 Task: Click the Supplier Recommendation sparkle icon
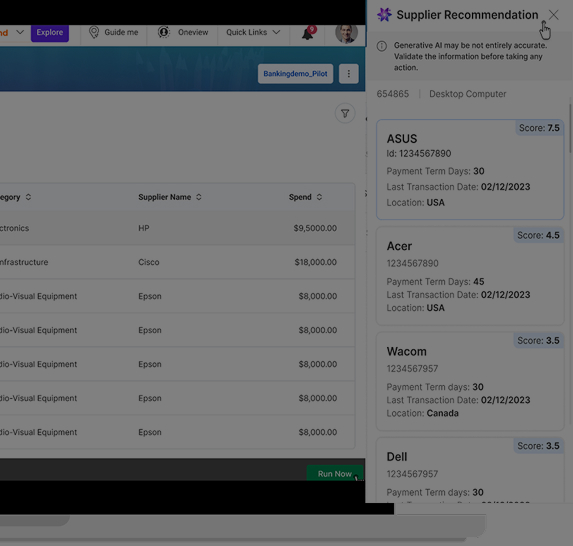coord(384,15)
